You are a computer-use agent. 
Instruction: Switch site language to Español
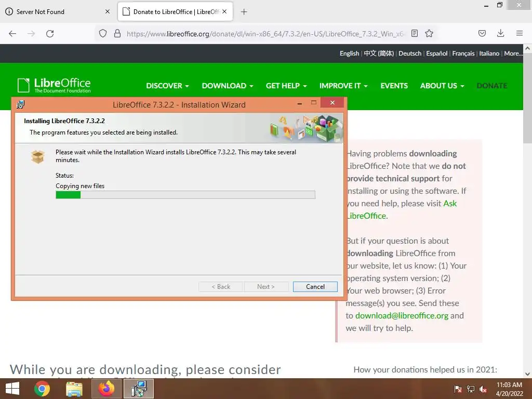436,54
